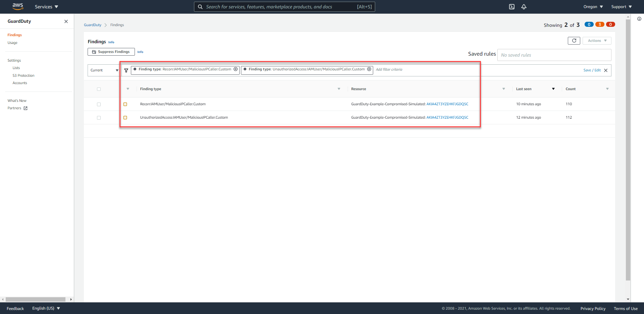This screenshot has width=644, height=314.
Task: Click the filter funnel icon
Action: (x=126, y=70)
